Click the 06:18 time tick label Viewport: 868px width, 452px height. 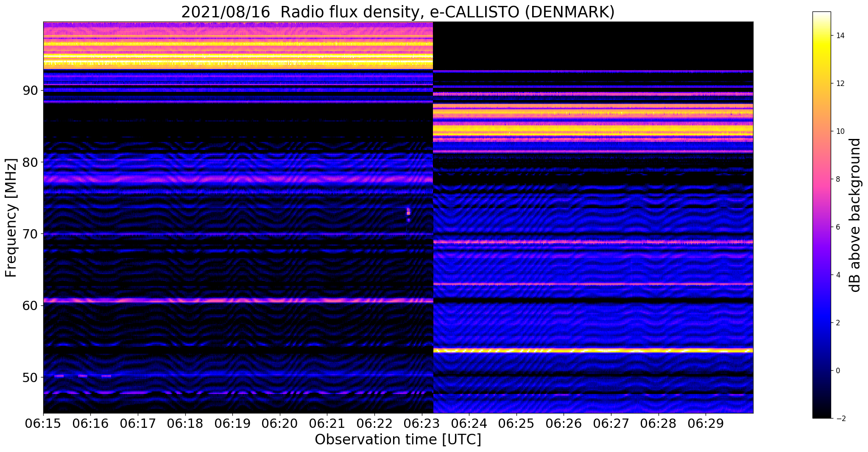(185, 423)
